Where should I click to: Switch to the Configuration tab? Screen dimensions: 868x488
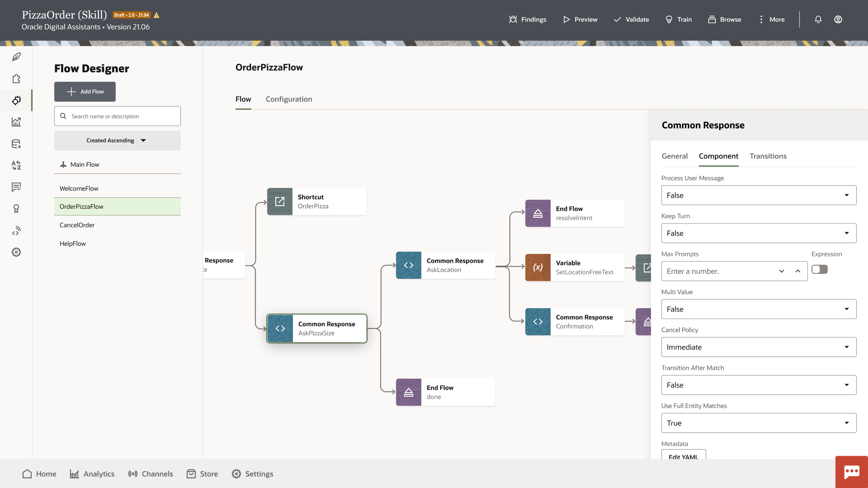[289, 99]
